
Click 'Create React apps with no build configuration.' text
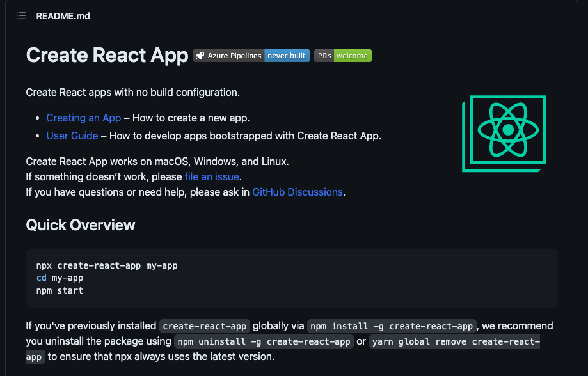click(x=132, y=92)
